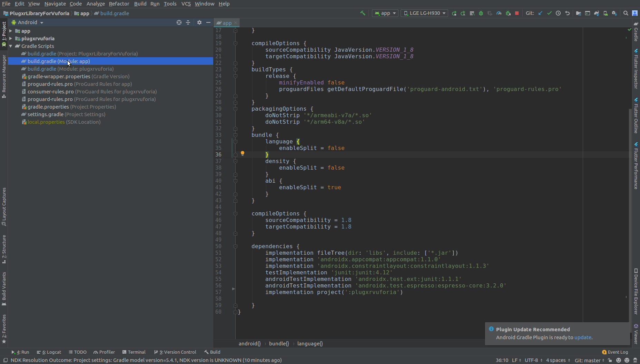Click Attach Debugger to Android Process icon
The width and height of the screenshot is (640, 364).
tap(508, 13)
